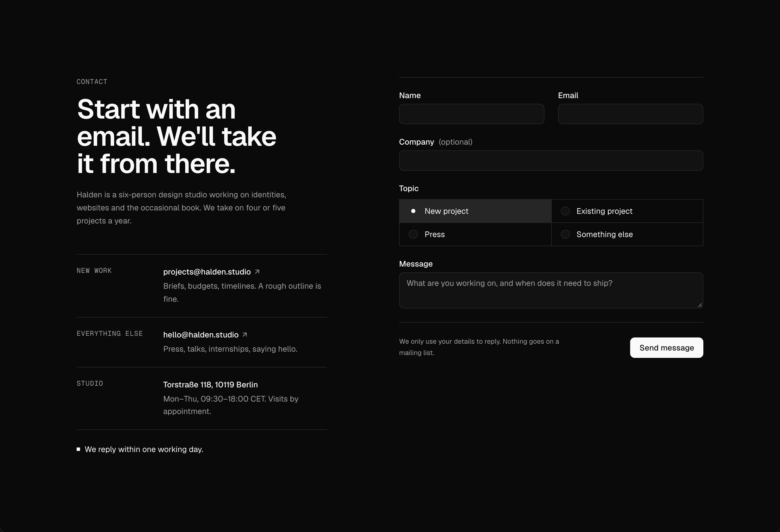Viewport: 780px width, 532px height.
Task: Click the 'We reply within one working day' note
Action: (x=144, y=449)
